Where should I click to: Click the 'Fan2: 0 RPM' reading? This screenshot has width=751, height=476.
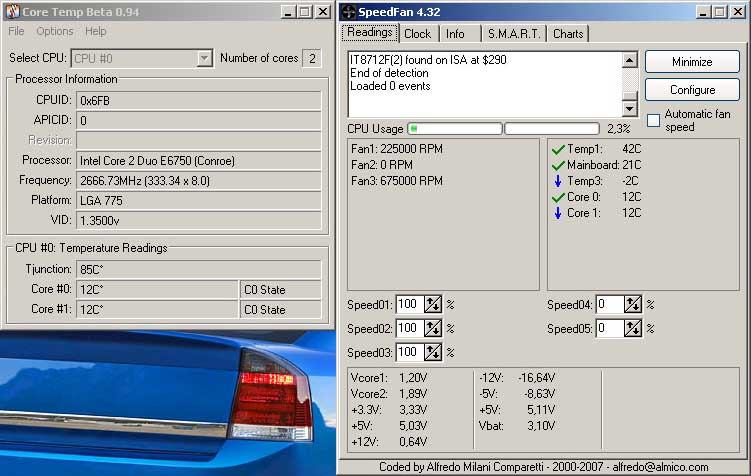click(382, 165)
